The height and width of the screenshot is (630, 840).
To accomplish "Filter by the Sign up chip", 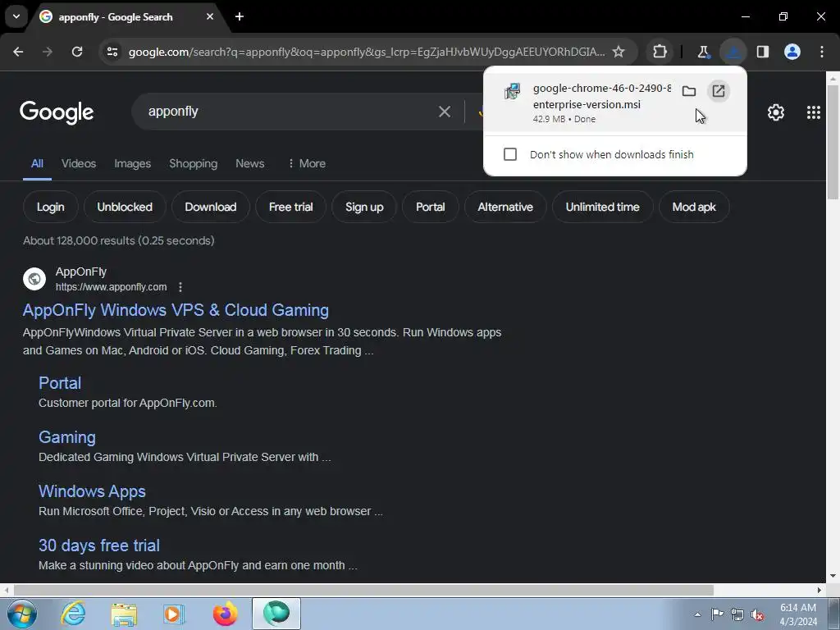I will [364, 207].
